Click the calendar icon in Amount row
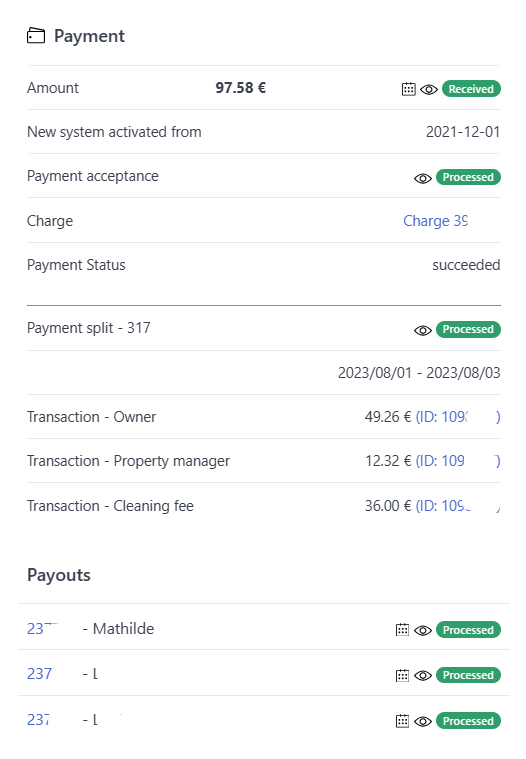This screenshot has width=526, height=759. (408, 89)
